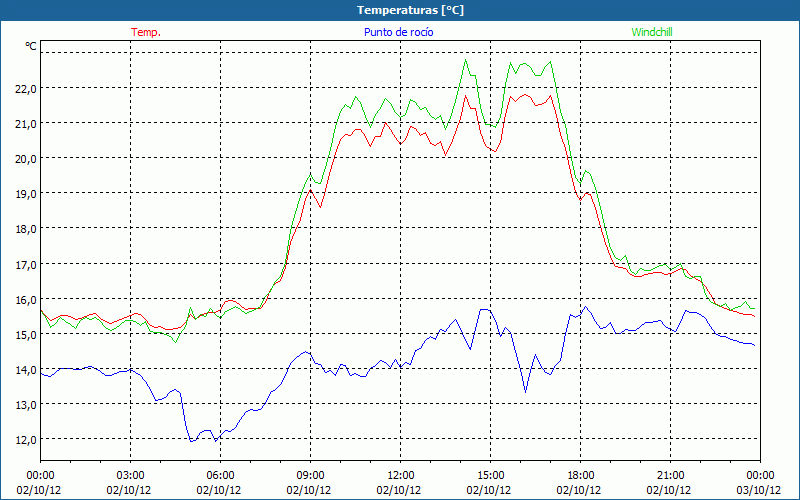Click the 06:00 time axis label
Viewport: 800px width, 500px height.
(220, 476)
